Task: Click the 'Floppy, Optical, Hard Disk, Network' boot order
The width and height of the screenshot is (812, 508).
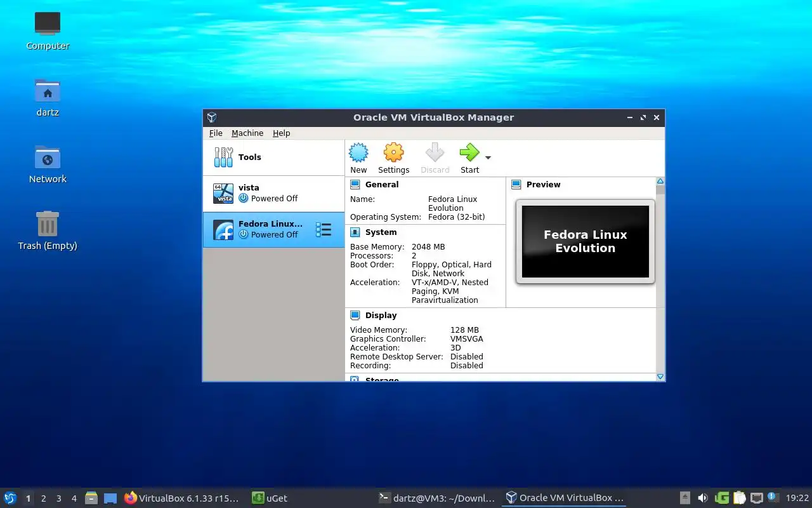Action: coord(451,269)
